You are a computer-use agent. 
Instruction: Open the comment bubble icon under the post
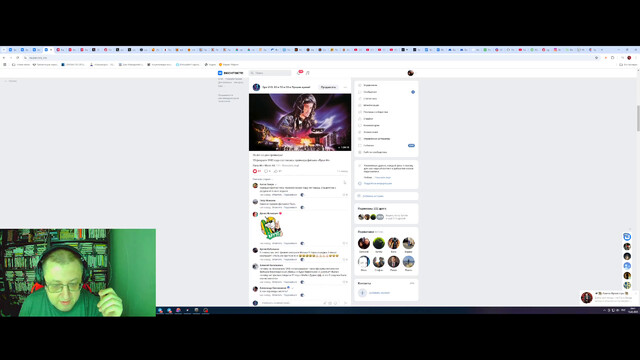pos(266,171)
